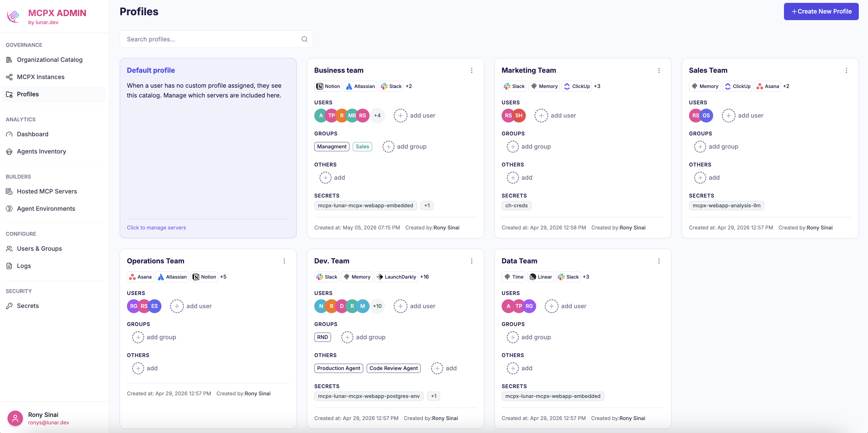This screenshot has height=433, width=868.
Task: Expand +1 secrets in Dev. Team
Action: click(x=433, y=396)
